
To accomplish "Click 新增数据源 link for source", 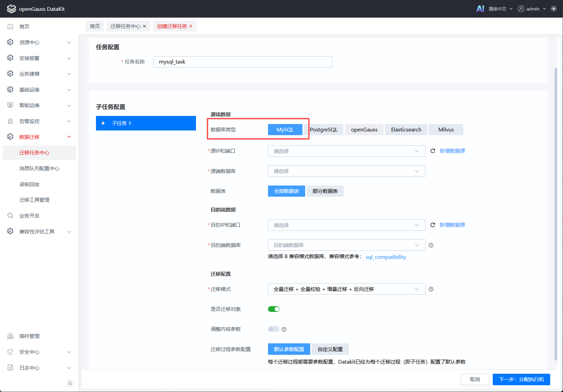I will (x=452, y=151).
